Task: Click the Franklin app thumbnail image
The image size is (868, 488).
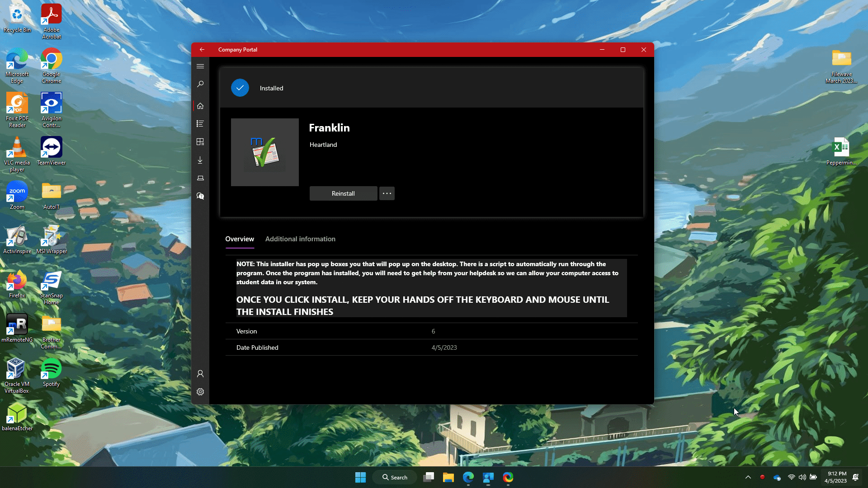Action: 265,152
